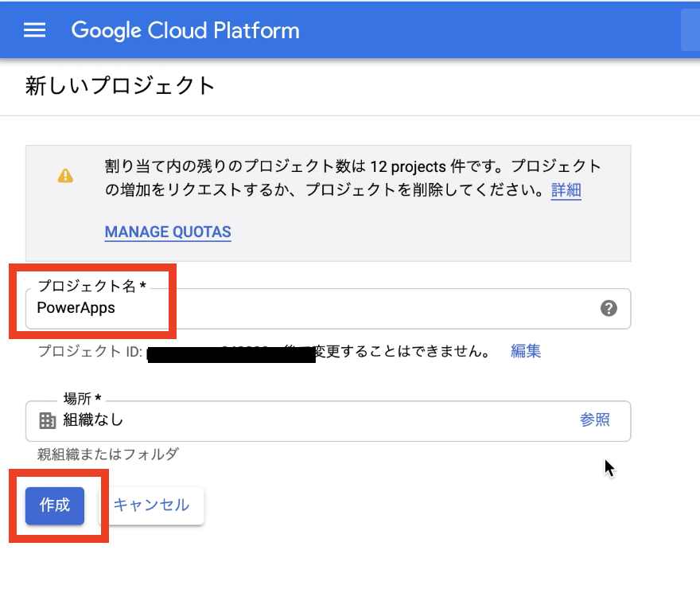The image size is (700, 597).
Task: Open the hamburger navigation menu
Action: tap(34, 30)
